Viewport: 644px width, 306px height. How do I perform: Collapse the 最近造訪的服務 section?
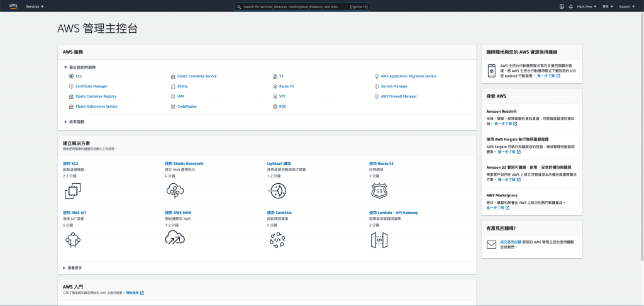(80, 67)
